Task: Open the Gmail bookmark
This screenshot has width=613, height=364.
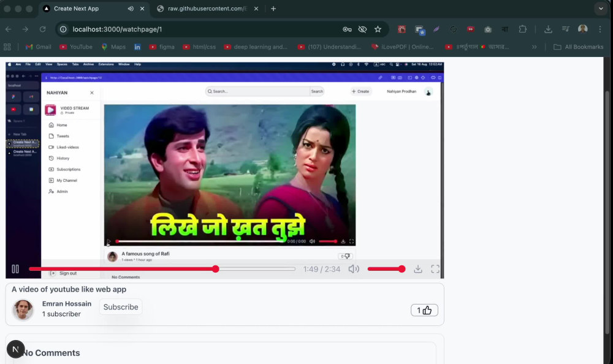Action: [38, 47]
